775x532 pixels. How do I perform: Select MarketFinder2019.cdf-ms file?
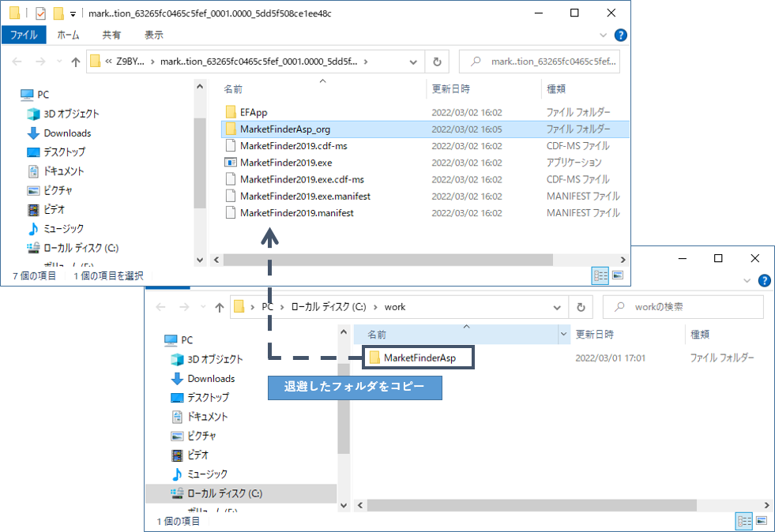click(294, 146)
